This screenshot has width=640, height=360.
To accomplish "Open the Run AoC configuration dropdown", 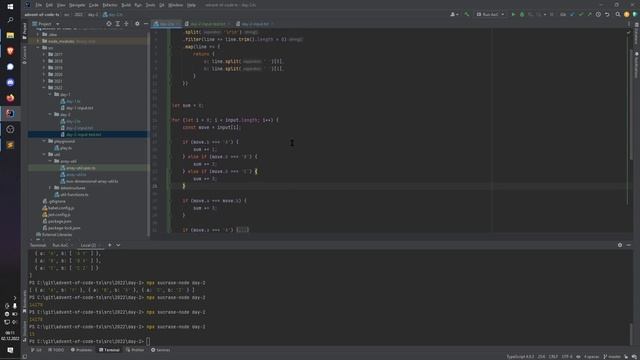I will (490, 15).
